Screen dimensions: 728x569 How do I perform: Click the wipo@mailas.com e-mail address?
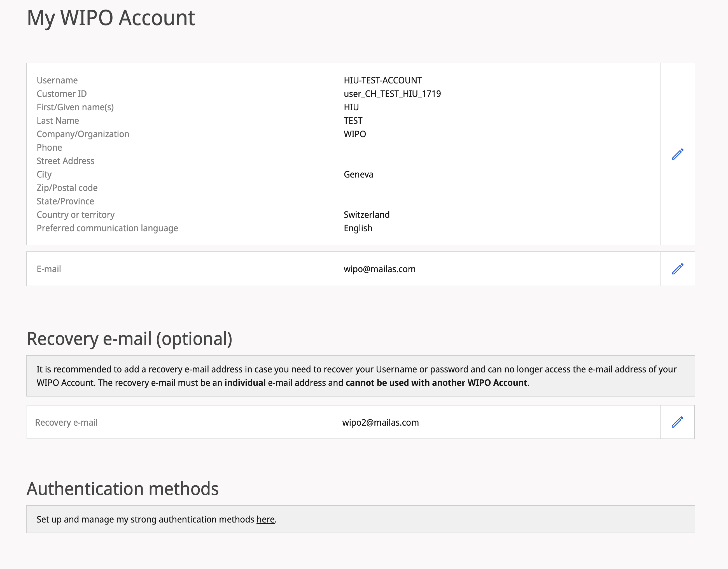(379, 269)
